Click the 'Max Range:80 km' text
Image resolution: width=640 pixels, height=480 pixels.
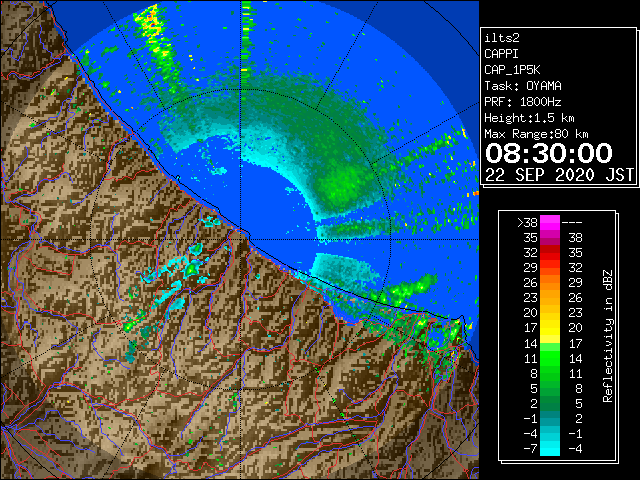[536, 134]
